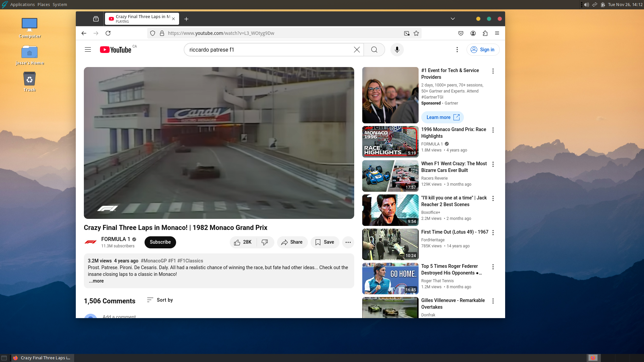Reload the page in Firefox
This screenshot has height=362, width=644.
[108, 33]
